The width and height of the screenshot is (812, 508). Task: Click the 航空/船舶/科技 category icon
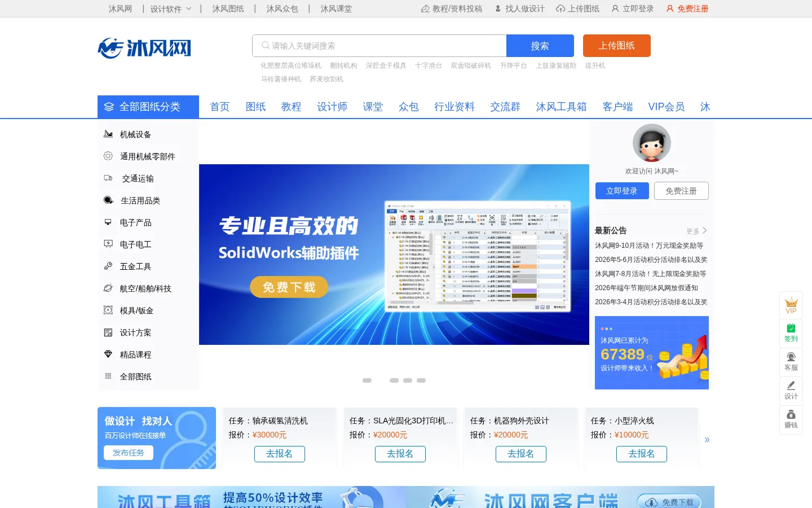[108, 288]
